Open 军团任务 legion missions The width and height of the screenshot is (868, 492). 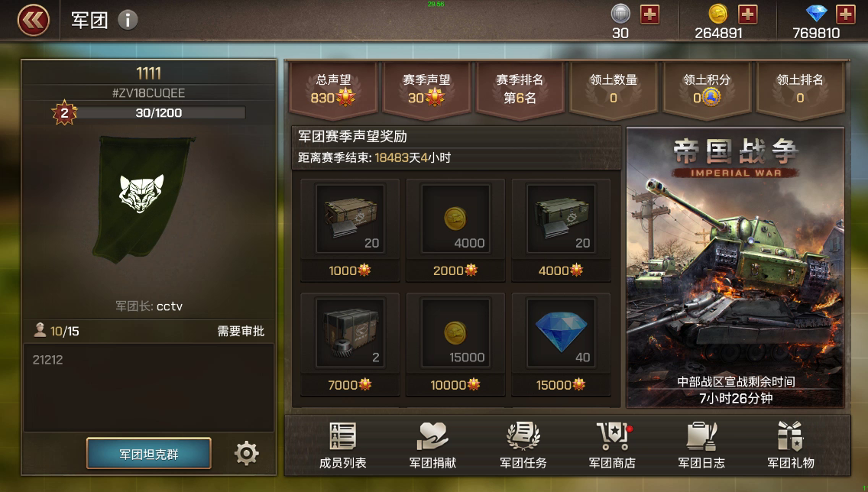(523, 446)
